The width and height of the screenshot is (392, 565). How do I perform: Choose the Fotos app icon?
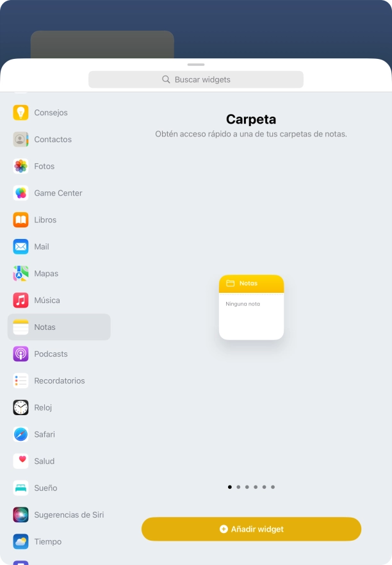pyautogui.click(x=20, y=166)
